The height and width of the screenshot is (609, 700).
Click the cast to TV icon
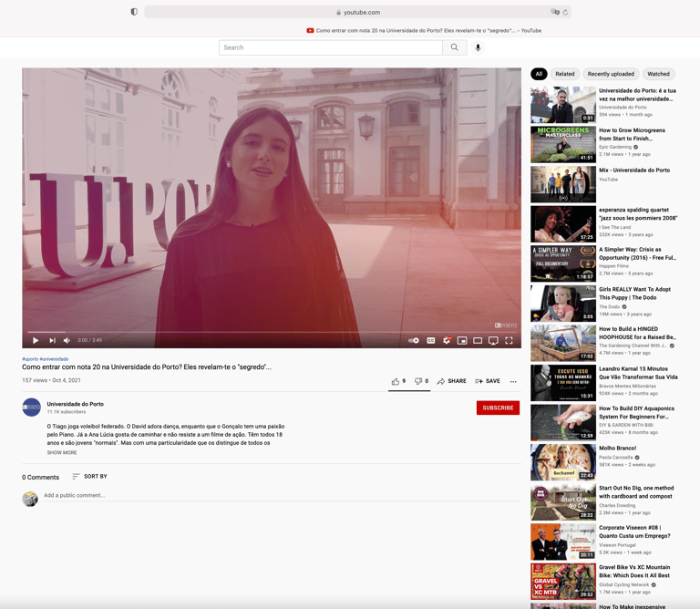pyautogui.click(x=493, y=341)
